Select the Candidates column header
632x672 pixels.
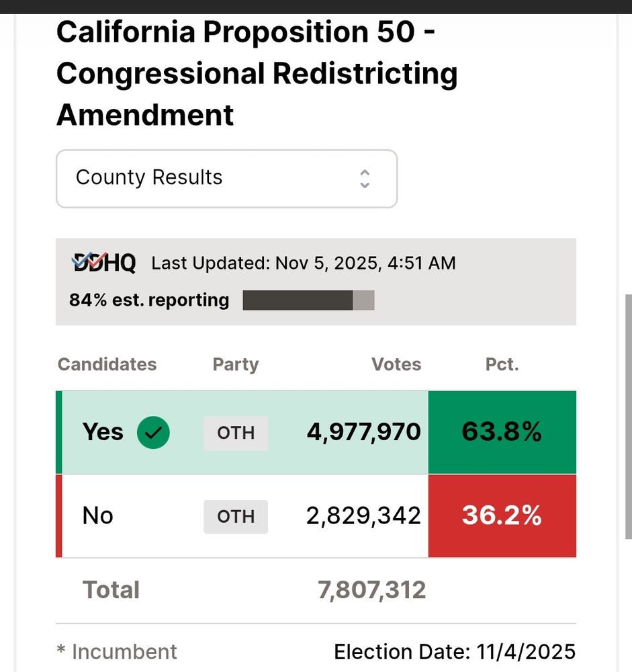point(107,364)
